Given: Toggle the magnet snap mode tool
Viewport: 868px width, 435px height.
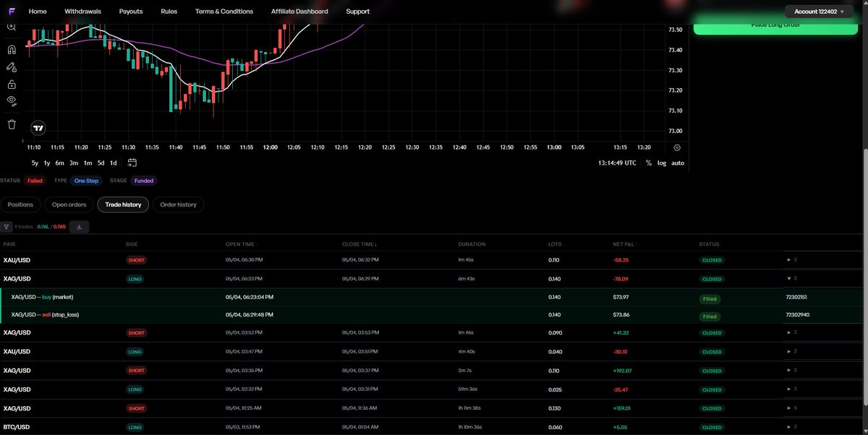Looking at the screenshot, I should click(11, 50).
